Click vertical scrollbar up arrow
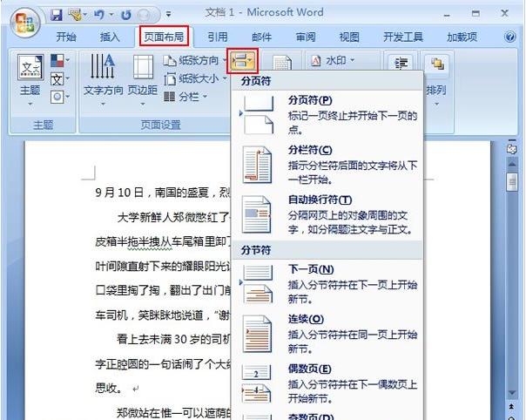This screenshot has width=526, height=420. [512, 165]
